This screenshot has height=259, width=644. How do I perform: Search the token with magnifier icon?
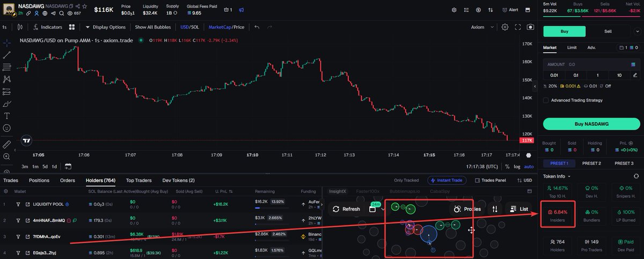click(61, 13)
